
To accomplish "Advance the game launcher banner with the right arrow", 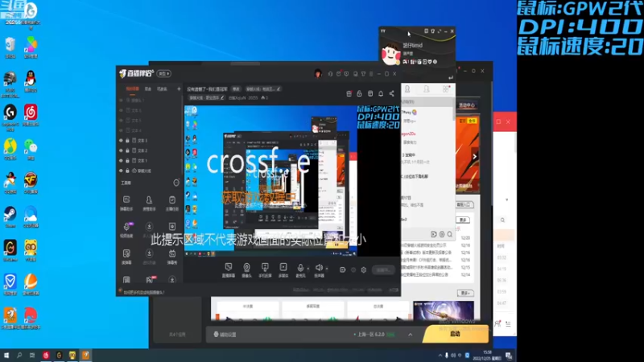I will [x=474, y=156].
